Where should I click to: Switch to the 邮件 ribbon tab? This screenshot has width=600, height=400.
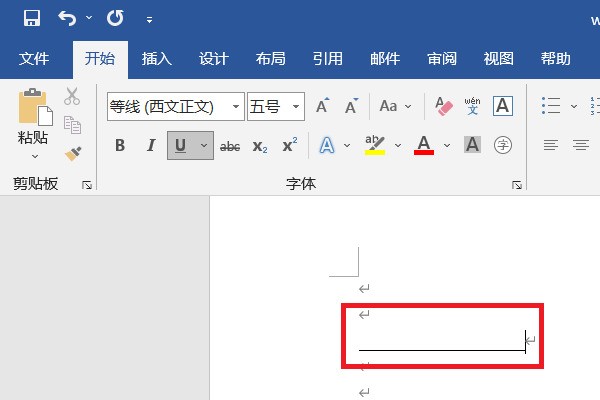point(385,59)
